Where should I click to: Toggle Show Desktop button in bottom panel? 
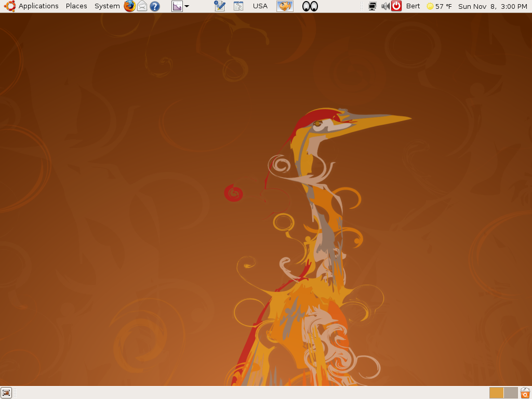(x=6, y=393)
